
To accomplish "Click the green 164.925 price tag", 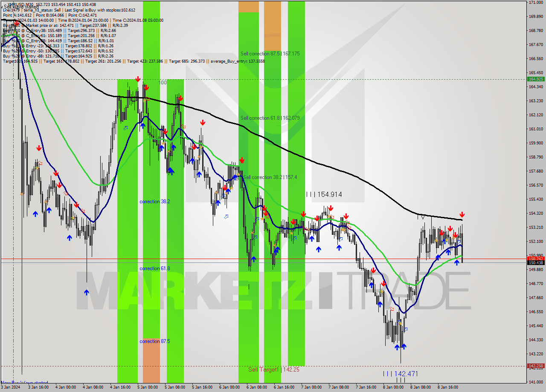I will point(536,79).
